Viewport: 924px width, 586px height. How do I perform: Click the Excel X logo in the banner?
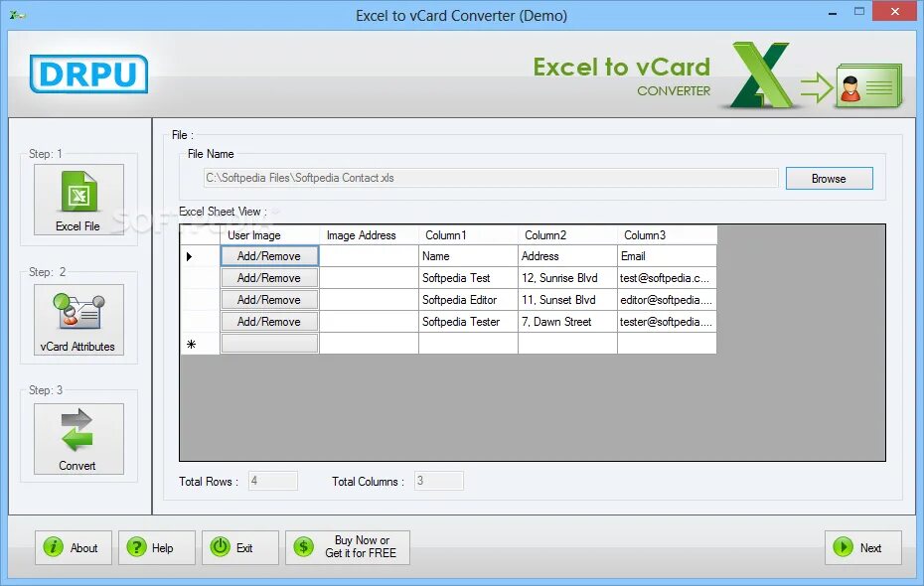click(760, 74)
